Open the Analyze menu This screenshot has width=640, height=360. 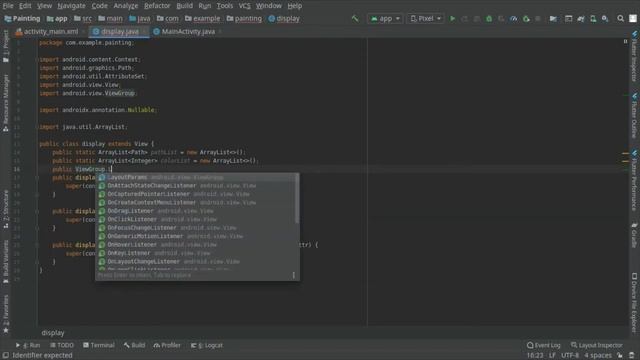coord(126,6)
